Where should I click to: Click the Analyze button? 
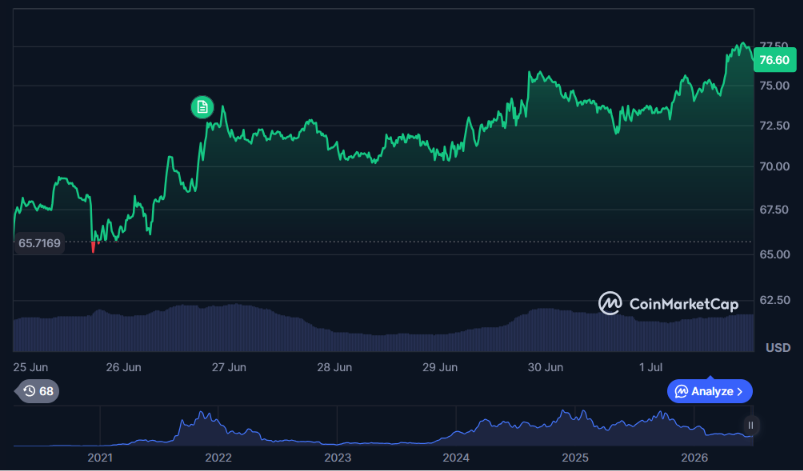[710, 392]
